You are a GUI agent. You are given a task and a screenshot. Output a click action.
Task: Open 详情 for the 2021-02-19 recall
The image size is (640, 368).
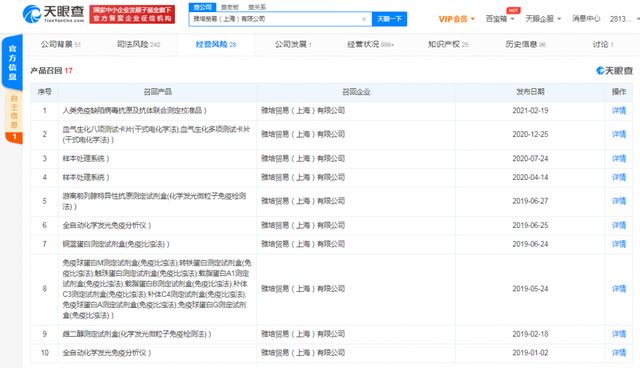click(619, 111)
